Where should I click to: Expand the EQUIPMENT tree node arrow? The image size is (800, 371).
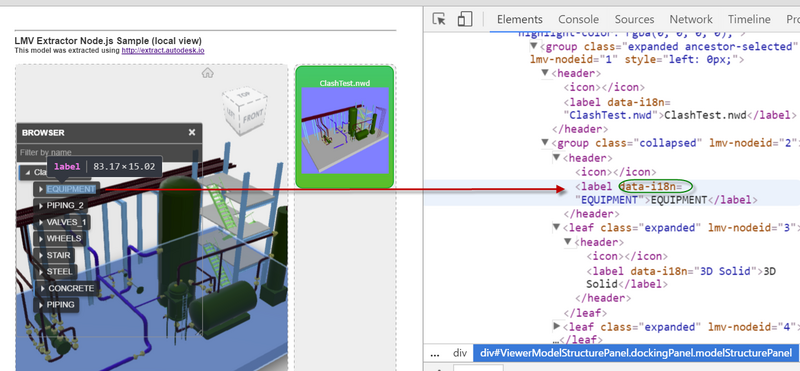(41, 189)
